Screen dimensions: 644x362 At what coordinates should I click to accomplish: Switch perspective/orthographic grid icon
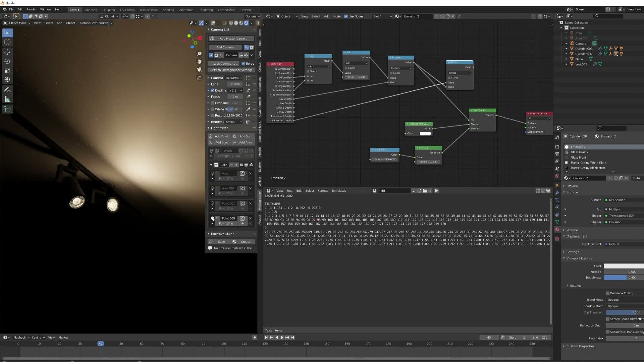click(x=199, y=78)
